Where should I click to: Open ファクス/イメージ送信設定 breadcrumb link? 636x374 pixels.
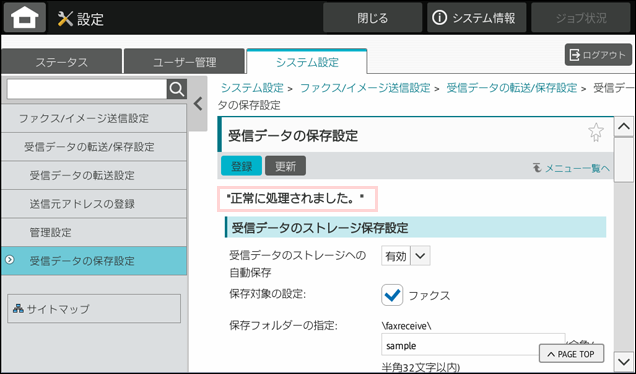pos(365,88)
